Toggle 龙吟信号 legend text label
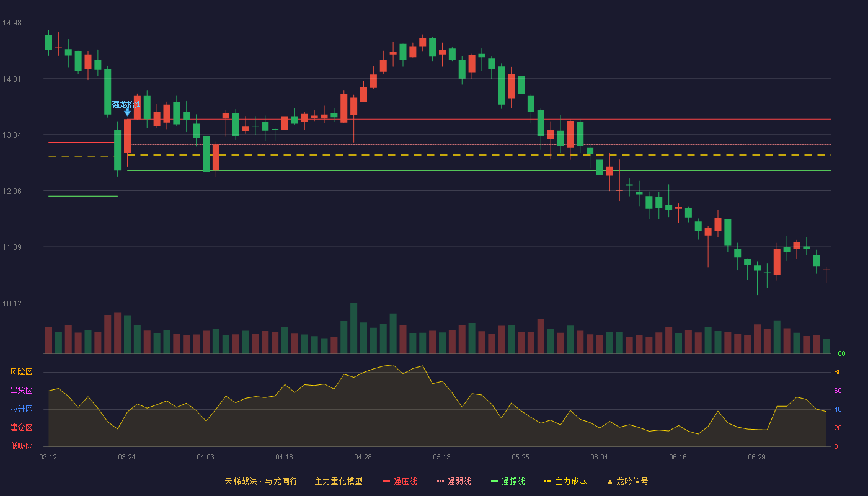 [632, 481]
